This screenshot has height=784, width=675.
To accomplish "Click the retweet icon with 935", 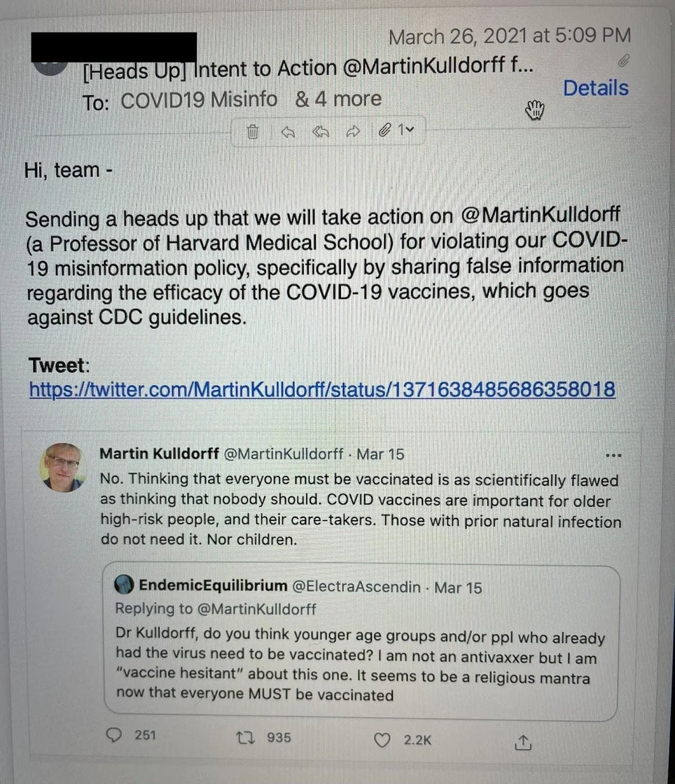I will [x=245, y=737].
